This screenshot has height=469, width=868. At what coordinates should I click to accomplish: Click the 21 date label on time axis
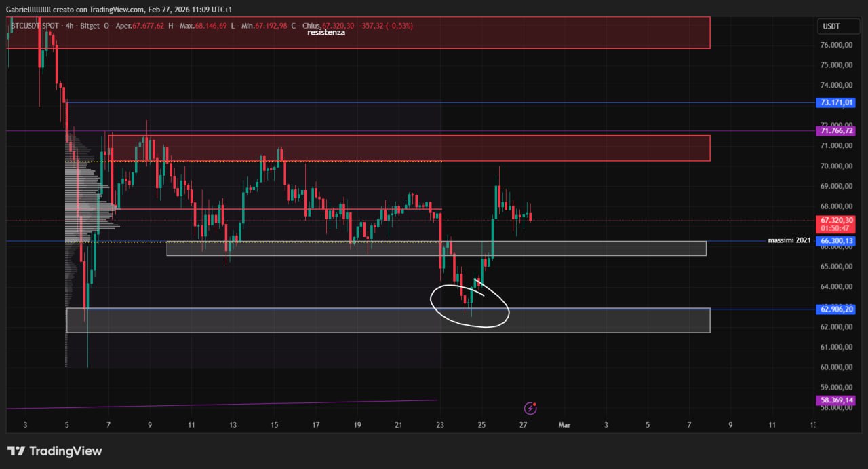(x=399, y=425)
